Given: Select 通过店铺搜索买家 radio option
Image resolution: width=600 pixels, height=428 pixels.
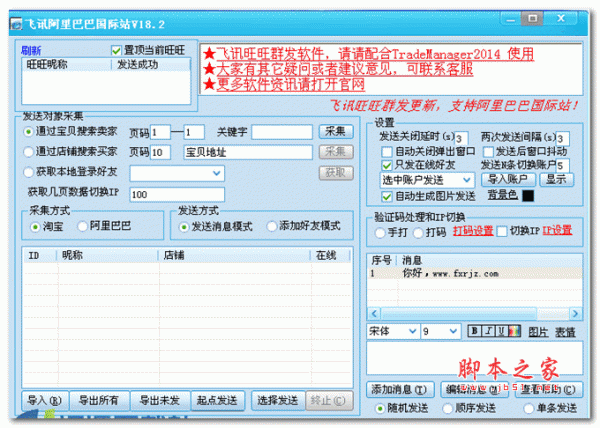Looking at the screenshot, I should [28, 152].
